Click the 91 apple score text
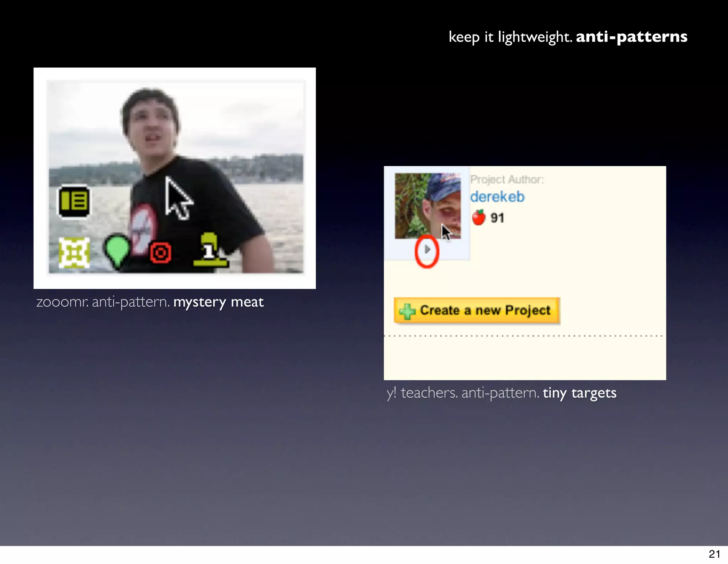This screenshot has height=564, width=728. click(497, 218)
